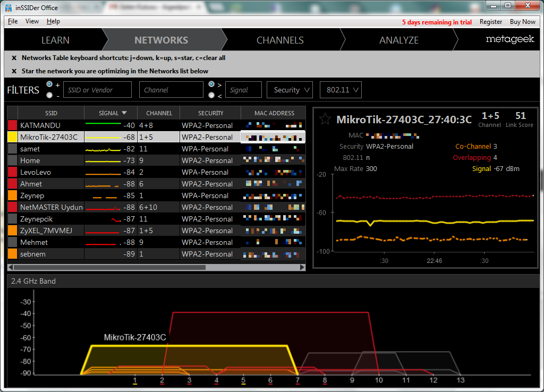Click the 'Link Score' label in details panel
This screenshot has height=392, width=544.
[x=520, y=125]
